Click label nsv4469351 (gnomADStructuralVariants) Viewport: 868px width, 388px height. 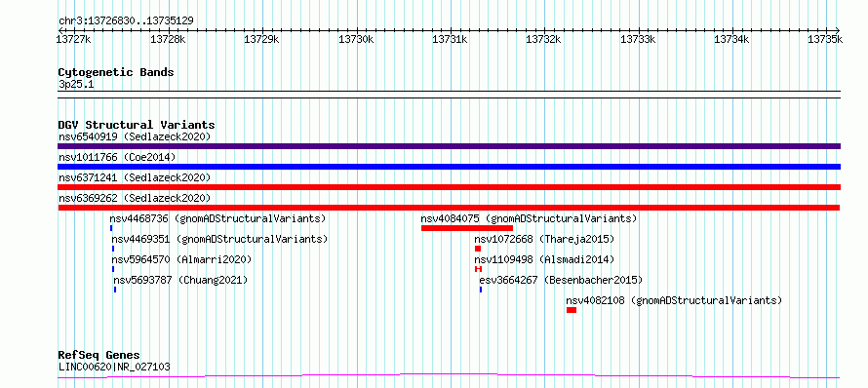coord(219,239)
